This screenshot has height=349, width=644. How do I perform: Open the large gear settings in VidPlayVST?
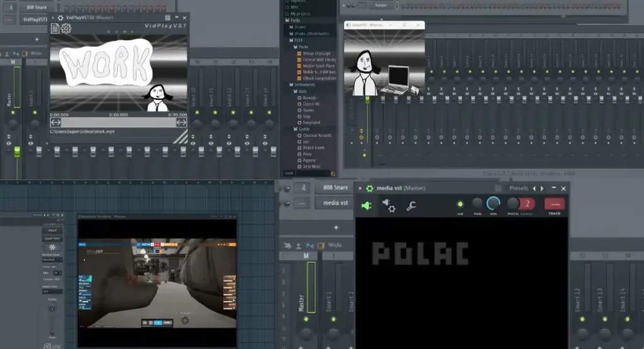click(x=66, y=28)
